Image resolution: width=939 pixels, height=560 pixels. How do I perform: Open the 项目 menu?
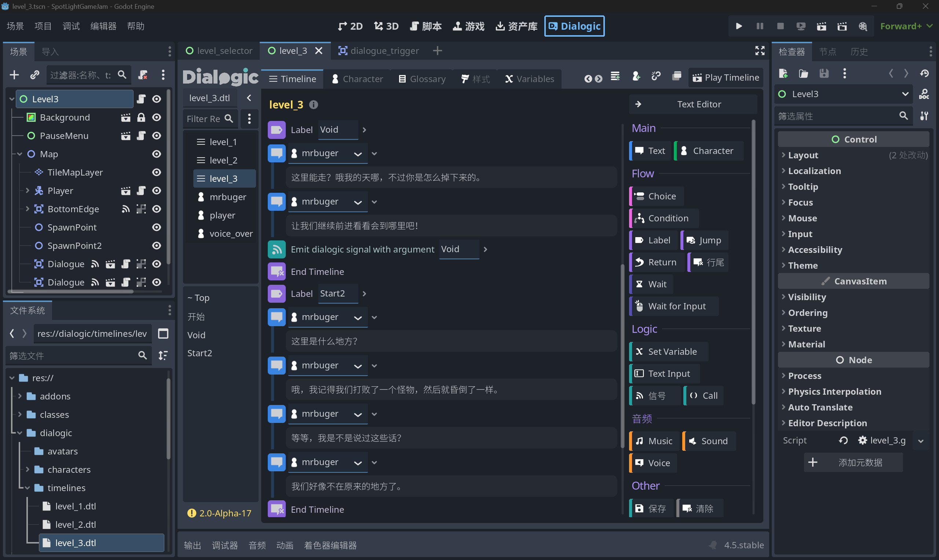(43, 26)
